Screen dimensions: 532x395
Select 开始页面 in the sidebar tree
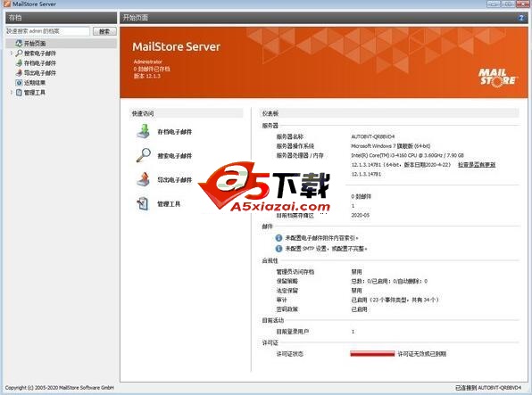tap(34, 44)
